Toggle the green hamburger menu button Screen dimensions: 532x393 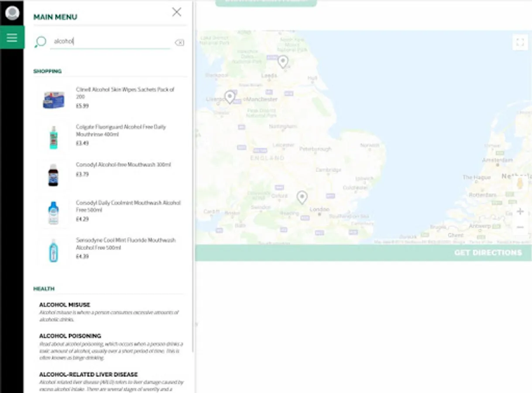[x=12, y=38]
